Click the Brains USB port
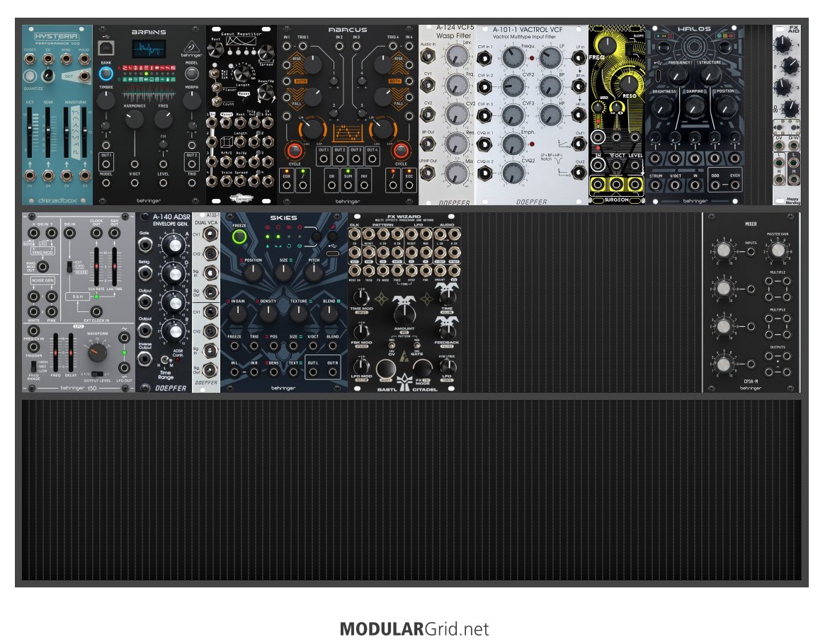The width and height of the screenshot is (830, 644). tap(106, 47)
